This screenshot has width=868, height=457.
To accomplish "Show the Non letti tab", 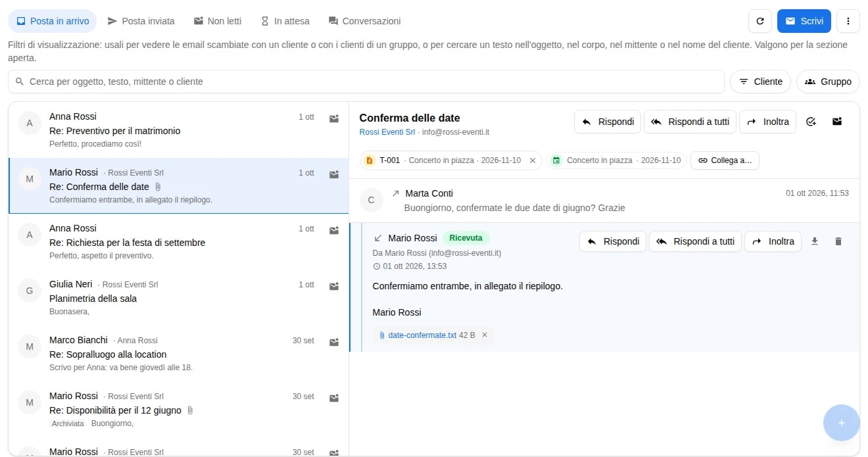I will click(x=218, y=21).
